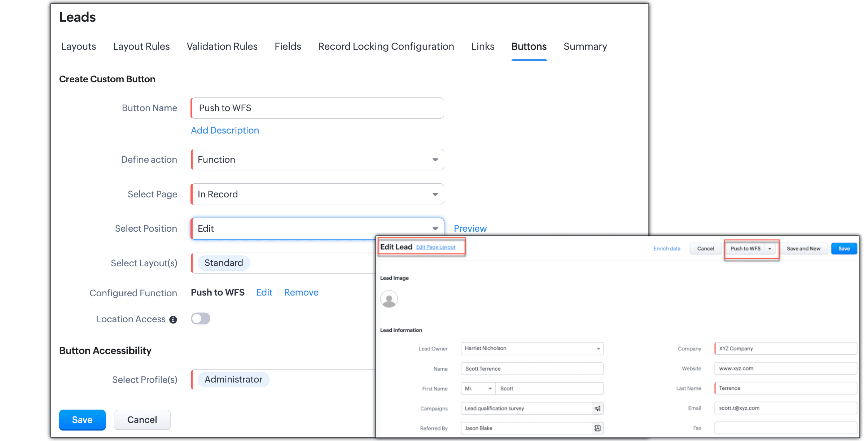Click the Location Access info icon

click(x=173, y=320)
